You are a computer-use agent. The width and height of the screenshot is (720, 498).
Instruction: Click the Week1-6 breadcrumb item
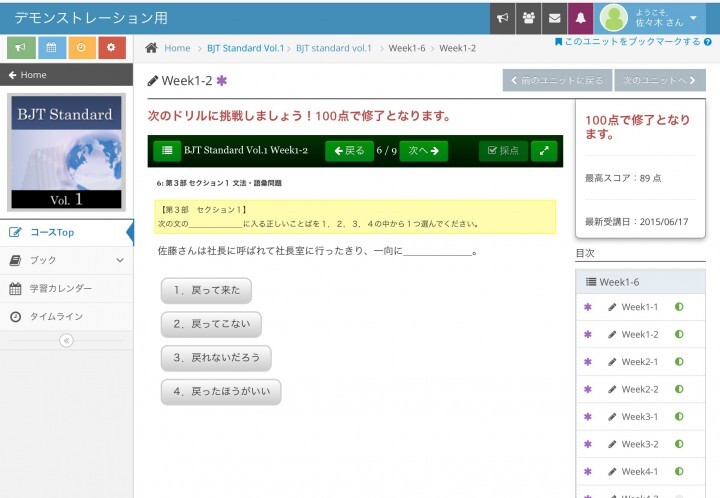[407, 48]
